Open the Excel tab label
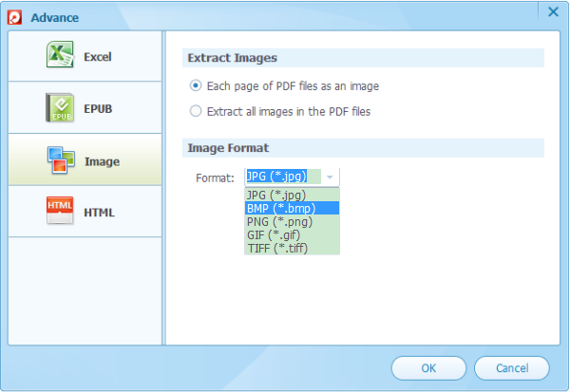Viewport: 570px width, 392px height. click(x=98, y=57)
